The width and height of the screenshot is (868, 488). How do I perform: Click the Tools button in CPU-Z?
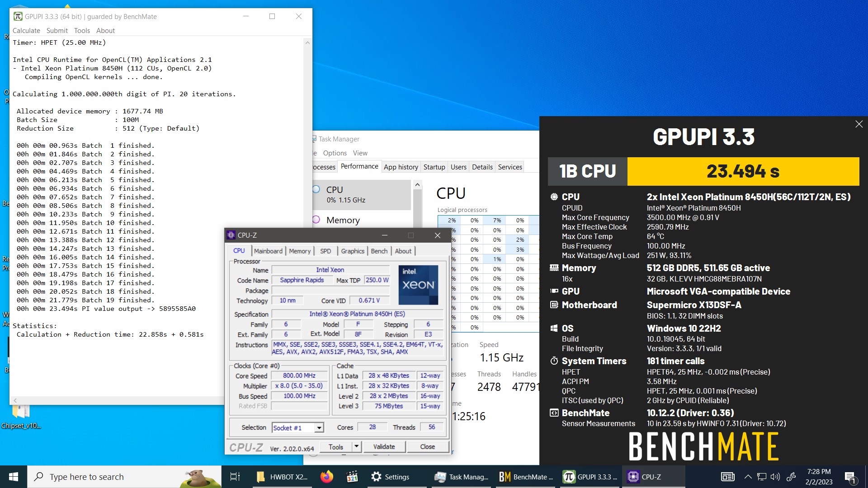336,447
